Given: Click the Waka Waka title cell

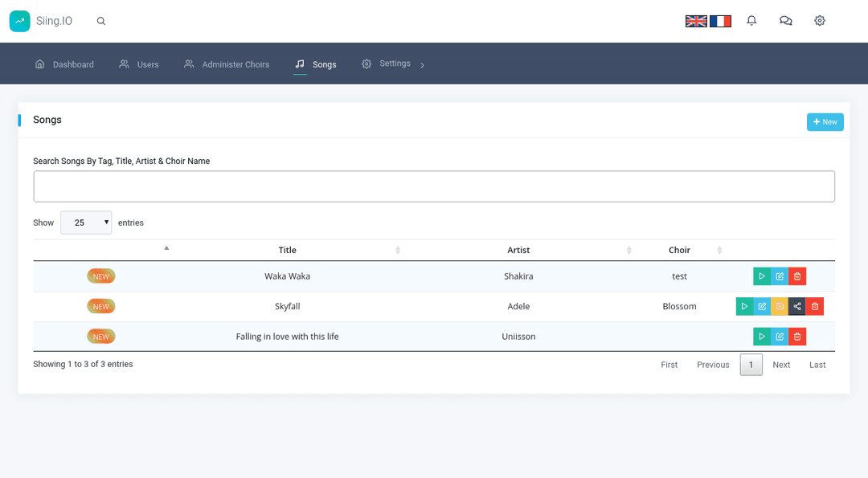Looking at the screenshot, I should click(x=287, y=276).
